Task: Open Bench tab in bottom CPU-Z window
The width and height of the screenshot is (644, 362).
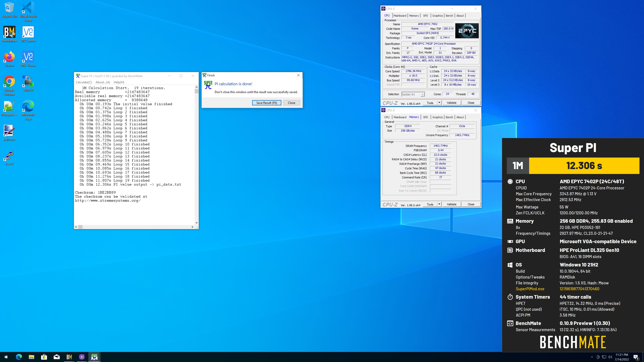Action: (449, 117)
